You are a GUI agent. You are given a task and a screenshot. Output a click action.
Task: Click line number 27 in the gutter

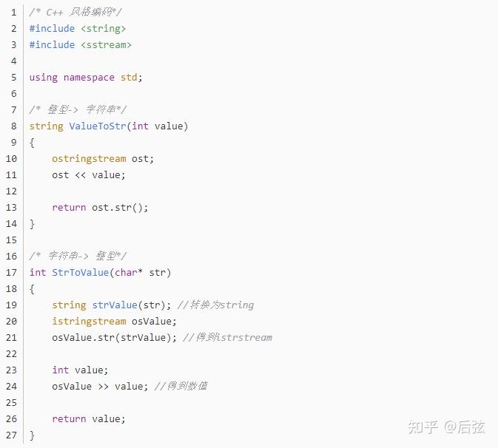tap(11, 435)
